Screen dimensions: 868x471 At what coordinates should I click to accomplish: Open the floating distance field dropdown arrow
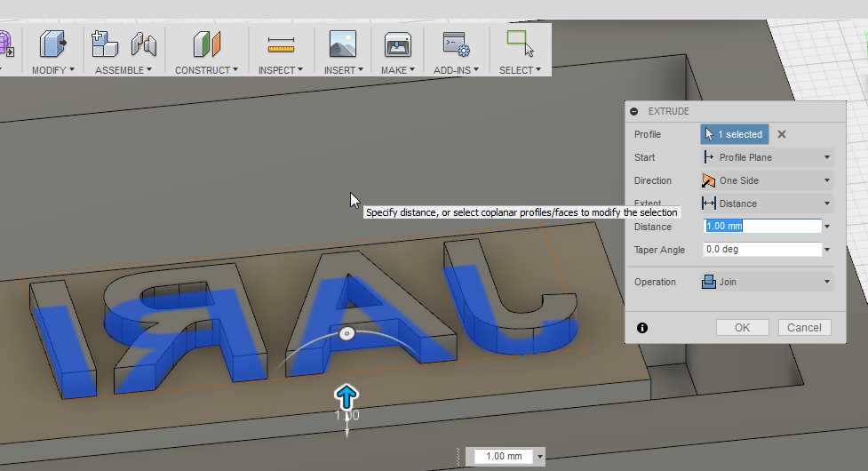tap(540, 457)
